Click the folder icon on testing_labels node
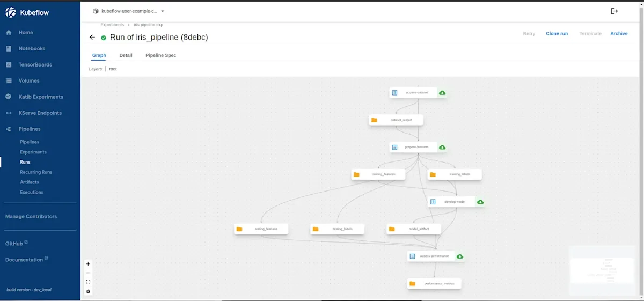This screenshot has width=644, height=301. 316,229
